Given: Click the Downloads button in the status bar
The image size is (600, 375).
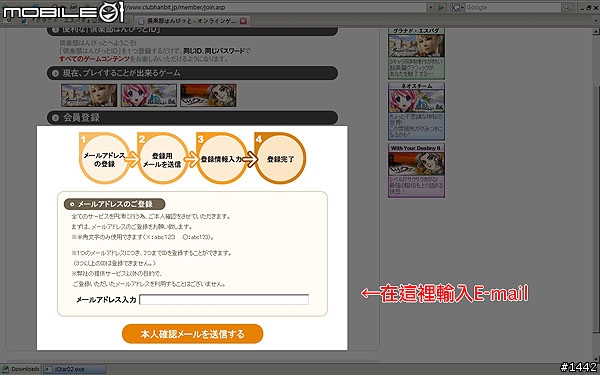Looking at the screenshot, I should click(21, 369).
